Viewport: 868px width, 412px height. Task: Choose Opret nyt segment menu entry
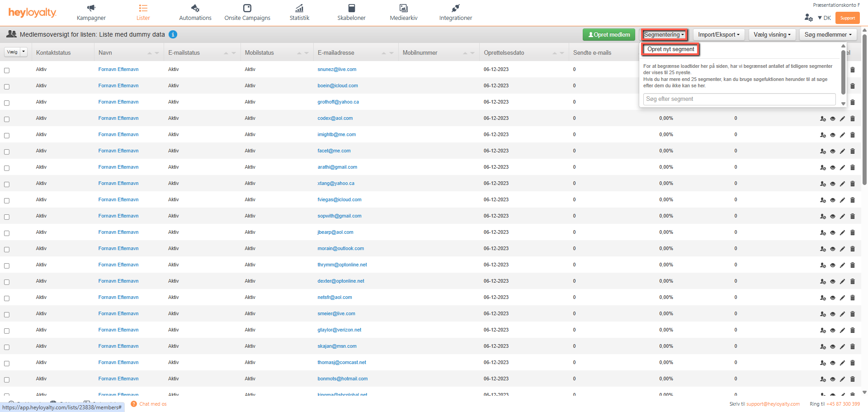point(670,49)
